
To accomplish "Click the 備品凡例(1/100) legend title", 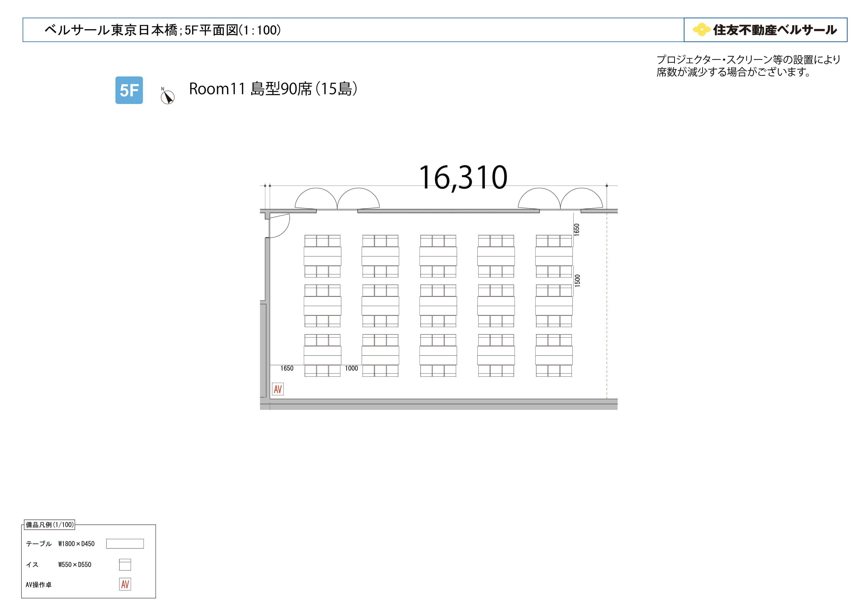I will point(50,525).
